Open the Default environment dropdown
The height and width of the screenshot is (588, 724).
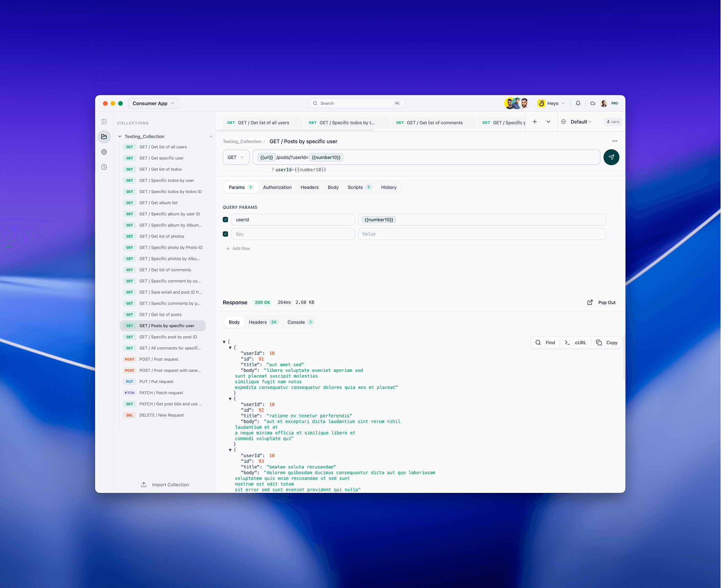coord(579,122)
